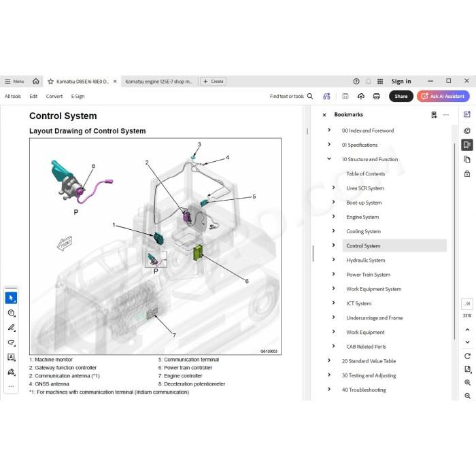Click Sign in

tap(401, 82)
